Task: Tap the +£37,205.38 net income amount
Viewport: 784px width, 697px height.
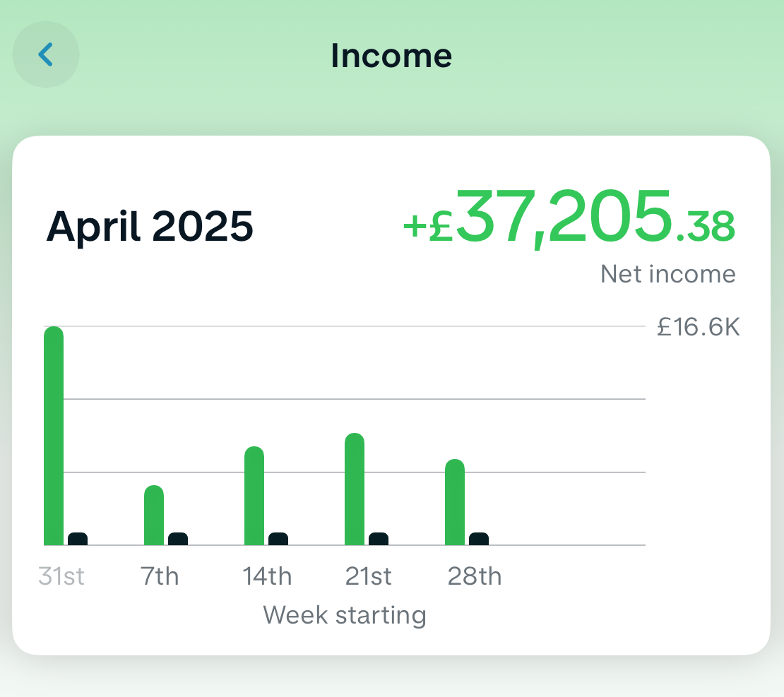Action: [x=569, y=219]
